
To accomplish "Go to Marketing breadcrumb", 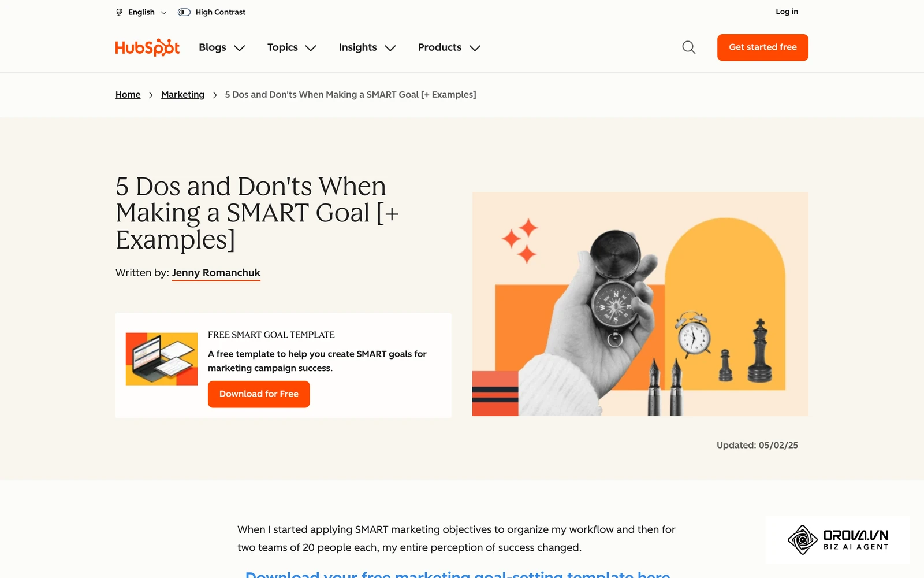I will coord(182,95).
